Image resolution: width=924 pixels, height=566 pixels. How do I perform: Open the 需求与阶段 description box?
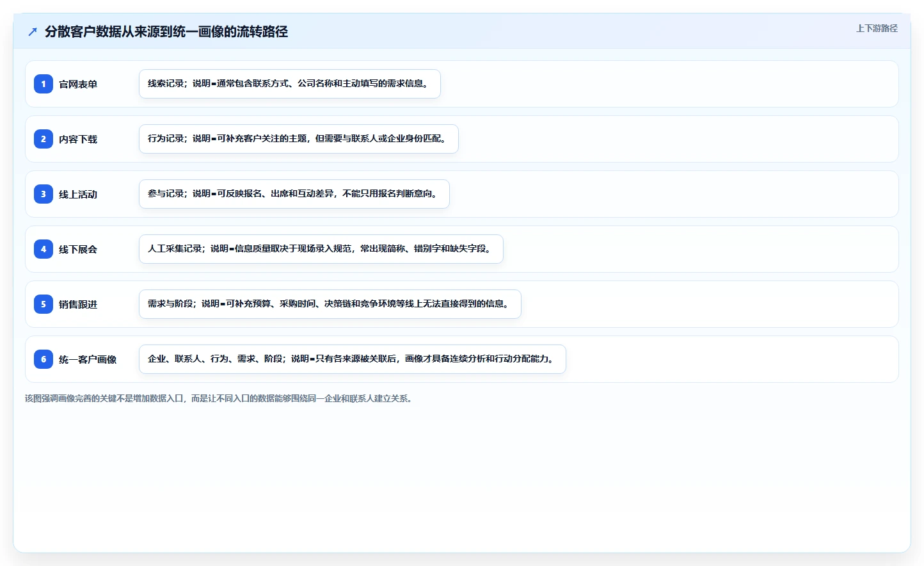(330, 304)
